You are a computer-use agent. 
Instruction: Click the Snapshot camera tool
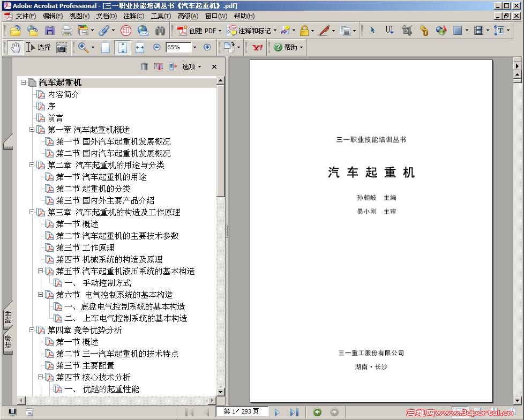pos(61,48)
